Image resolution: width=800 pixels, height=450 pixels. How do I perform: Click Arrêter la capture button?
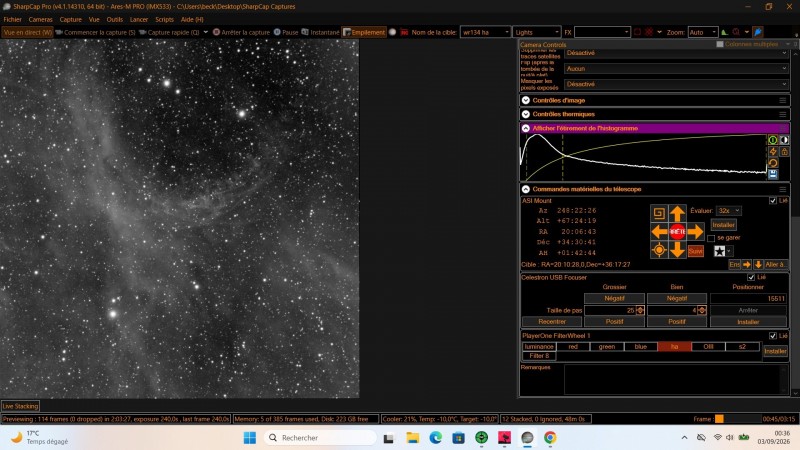tap(241, 32)
